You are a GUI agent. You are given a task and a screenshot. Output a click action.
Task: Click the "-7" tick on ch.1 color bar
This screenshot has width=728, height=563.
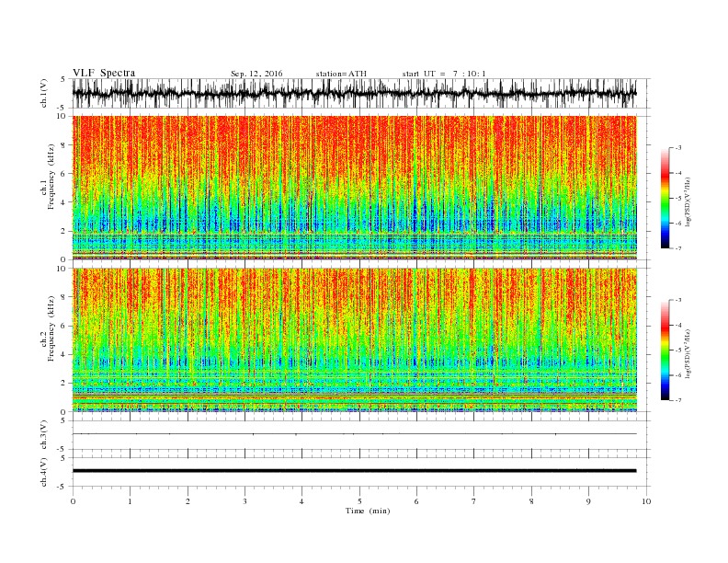click(678, 248)
